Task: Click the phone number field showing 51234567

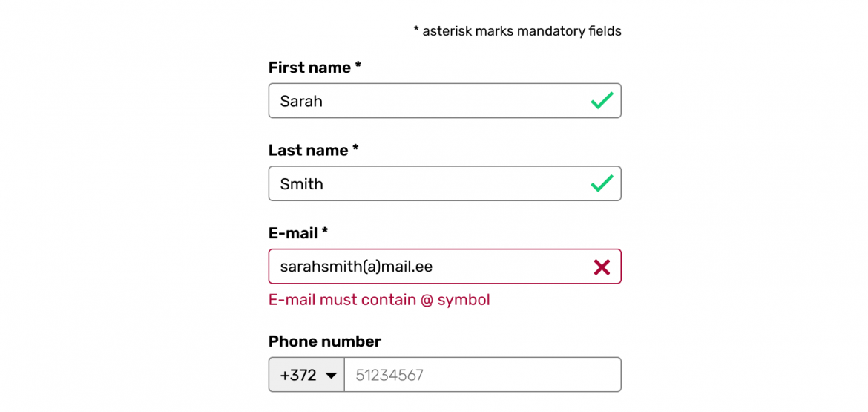Action: (482, 375)
